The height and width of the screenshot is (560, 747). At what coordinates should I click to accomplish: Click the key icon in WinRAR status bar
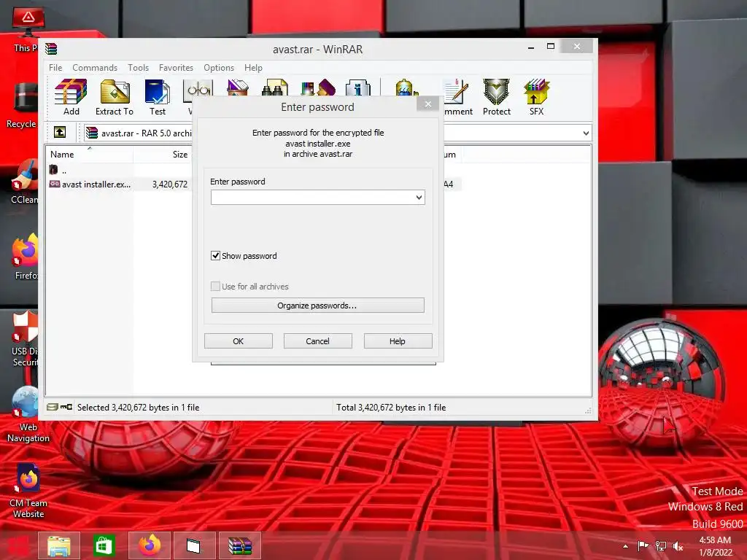66,407
